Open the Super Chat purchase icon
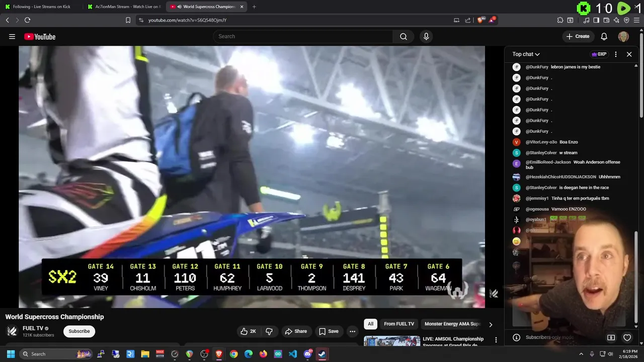The width and height of the screenshot is (644, 362). tap(611, 338)
